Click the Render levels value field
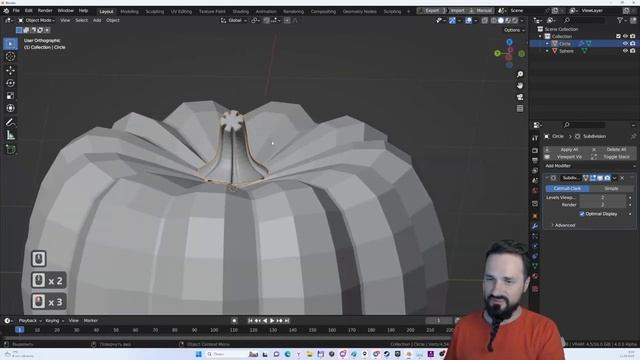 [603, 205]
